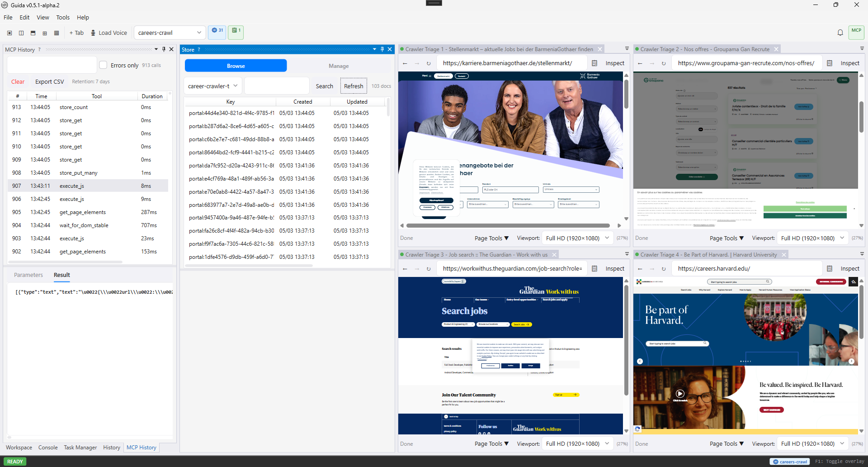Viewport: 868px width, 467px height.
Task: Click the MCP status badge
Action: (x=856, y=32)
